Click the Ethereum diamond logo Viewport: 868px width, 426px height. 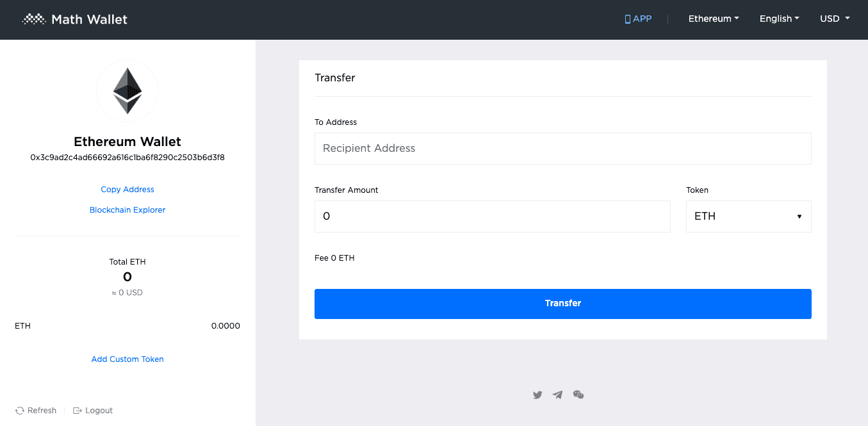tap(127, 91)
